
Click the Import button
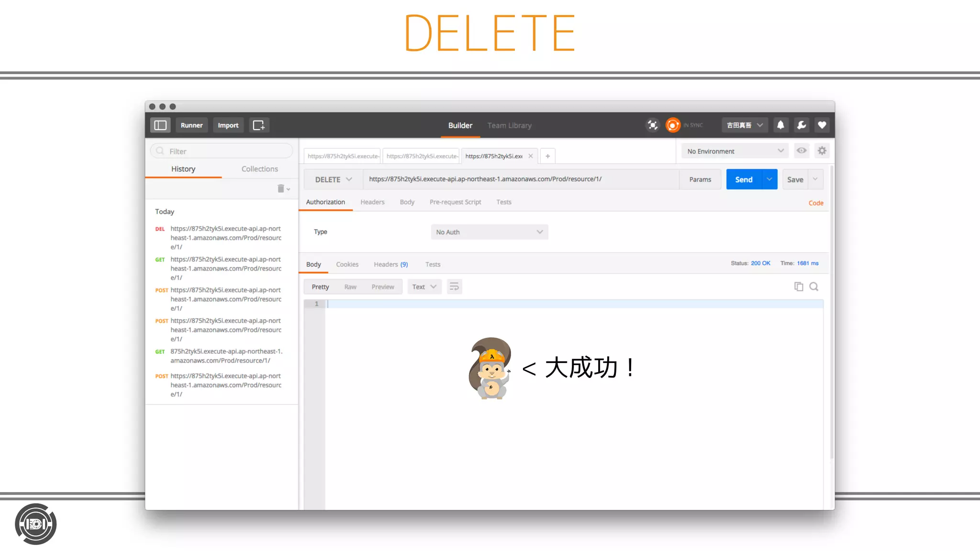click(x=228, y=125)
